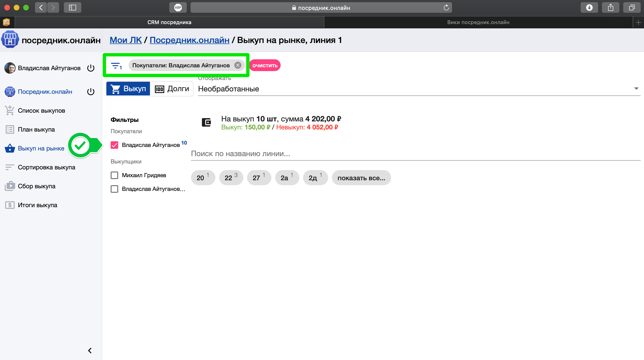The width and height of the screenshot is (644, 360).
Task: Open Сбор выкупа in the sidebar
Action: 36,186
